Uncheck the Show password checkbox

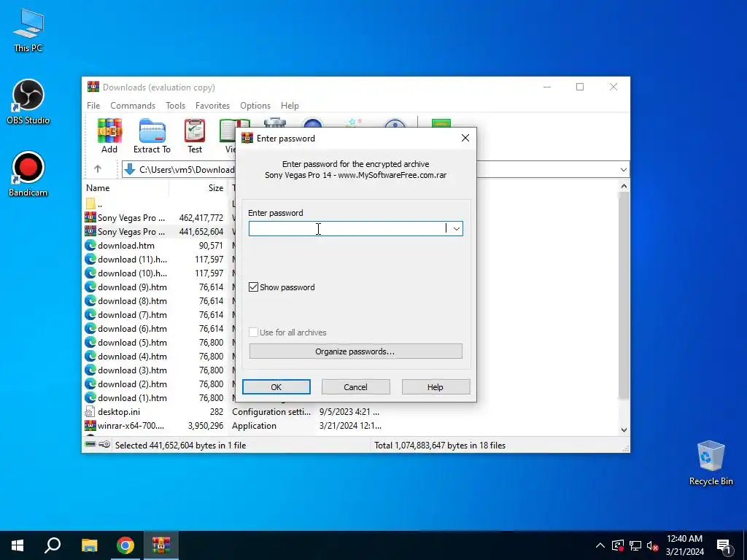[x=253, y=287]
